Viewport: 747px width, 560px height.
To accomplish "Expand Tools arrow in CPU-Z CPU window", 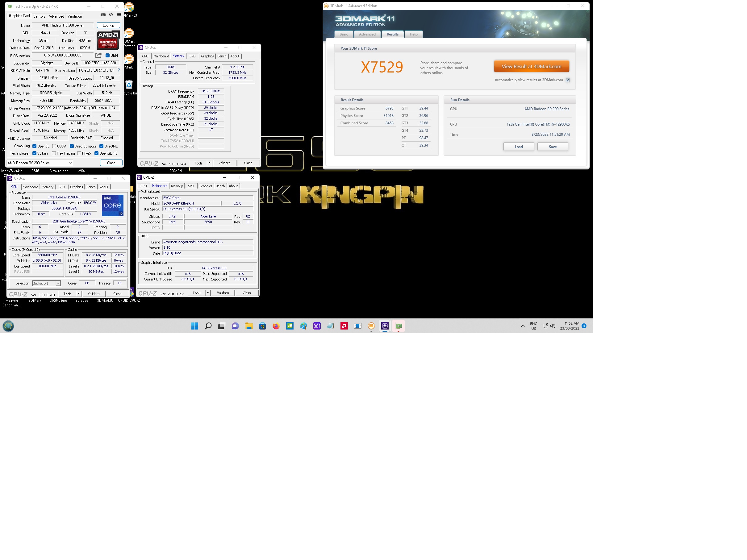I will [78, 294].
